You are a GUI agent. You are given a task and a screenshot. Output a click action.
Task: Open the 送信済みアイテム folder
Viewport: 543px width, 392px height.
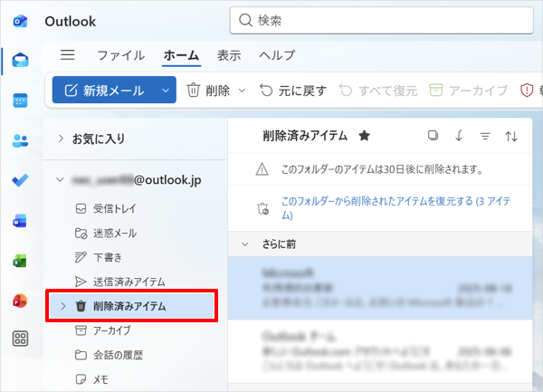point(119,282)
